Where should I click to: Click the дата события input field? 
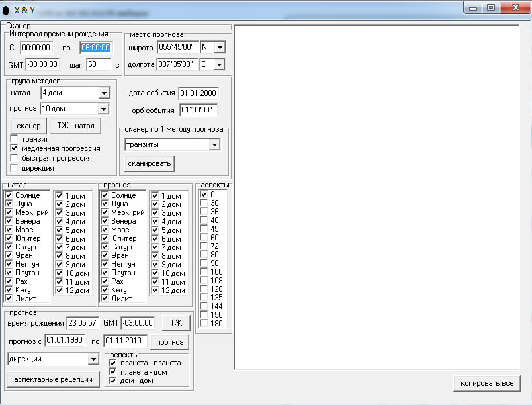(198, 93)
